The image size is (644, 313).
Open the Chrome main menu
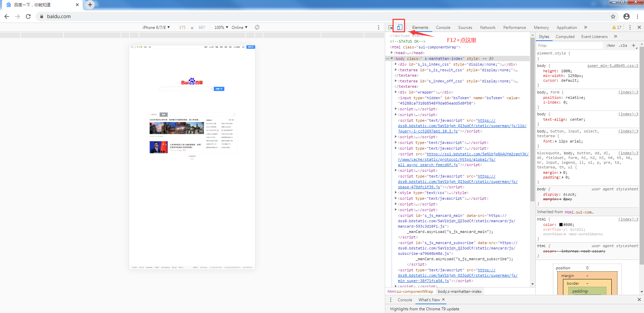[637, 16]
